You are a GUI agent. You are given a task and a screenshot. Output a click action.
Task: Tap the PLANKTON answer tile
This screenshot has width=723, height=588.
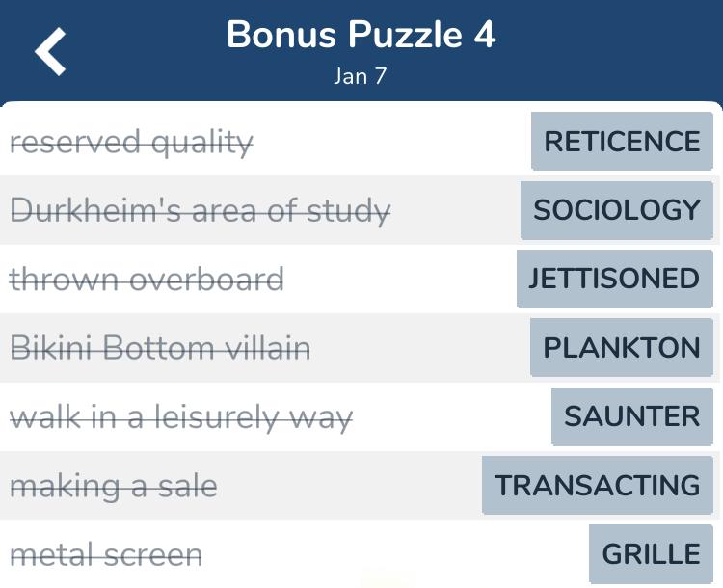click(x=622, y=347)
